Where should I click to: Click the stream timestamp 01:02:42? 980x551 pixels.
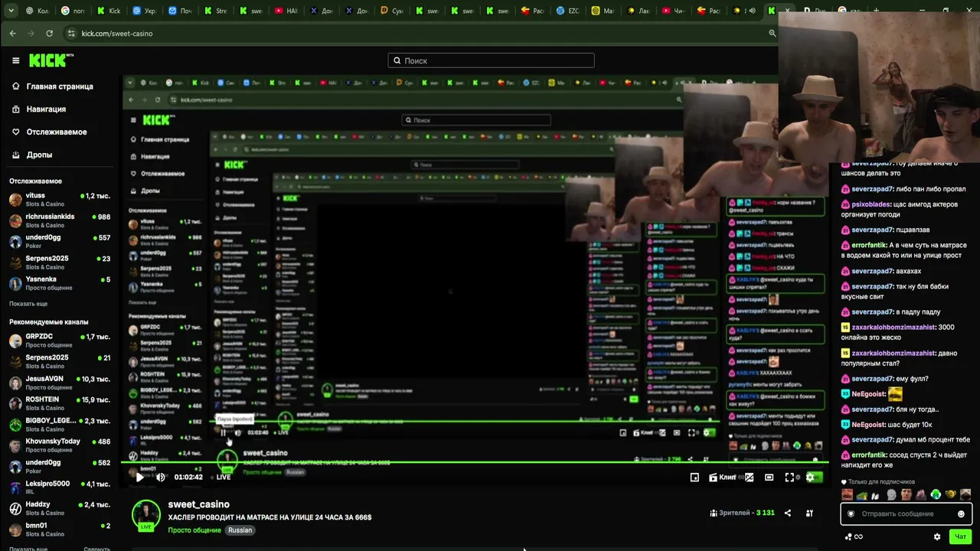click(x=188, y=477)
